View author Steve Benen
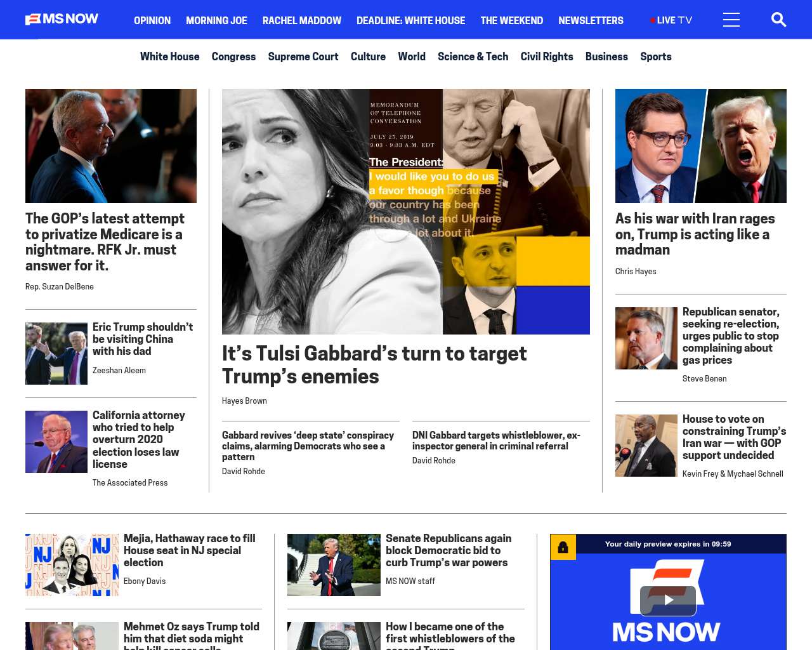Screen dimensions: 812x650 point(705,379)
